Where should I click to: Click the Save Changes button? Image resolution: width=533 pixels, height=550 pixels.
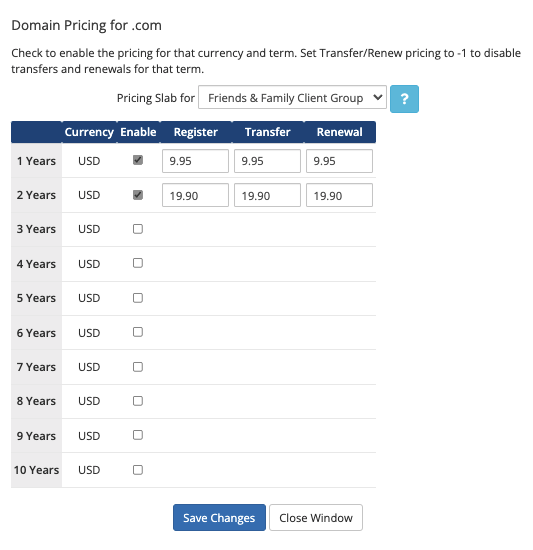pos(219,517)
